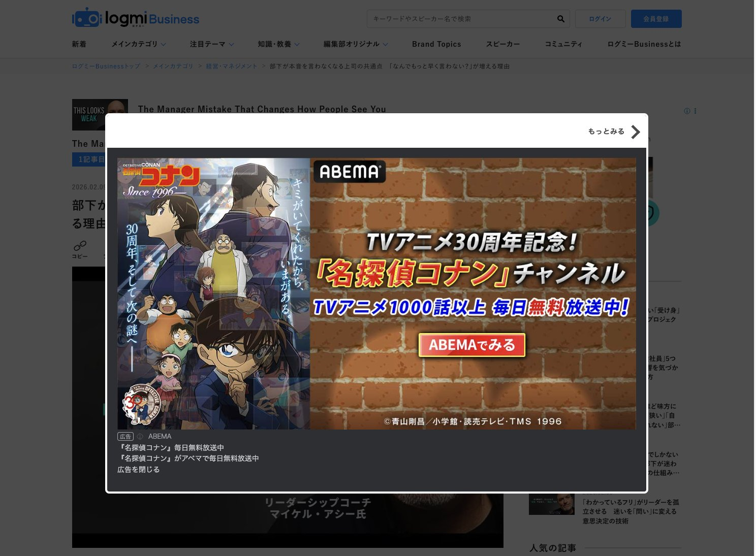The height and width of the screenshot is (556, 756).
Task: Click the もっとみる chevron arrow
Action: 635,132
